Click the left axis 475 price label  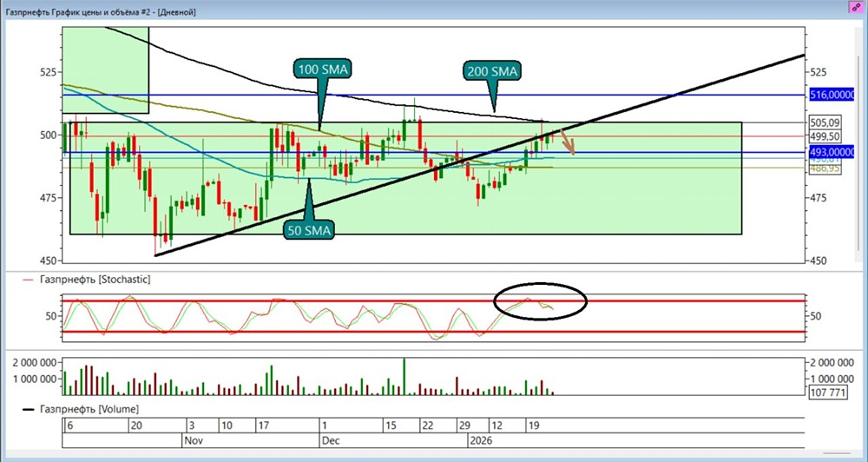coord(49,198)
